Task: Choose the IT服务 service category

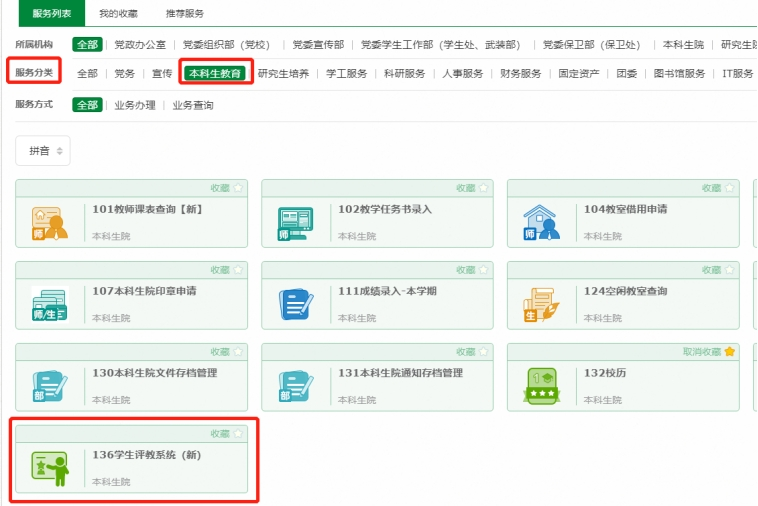Action: (x=738, y=73)
